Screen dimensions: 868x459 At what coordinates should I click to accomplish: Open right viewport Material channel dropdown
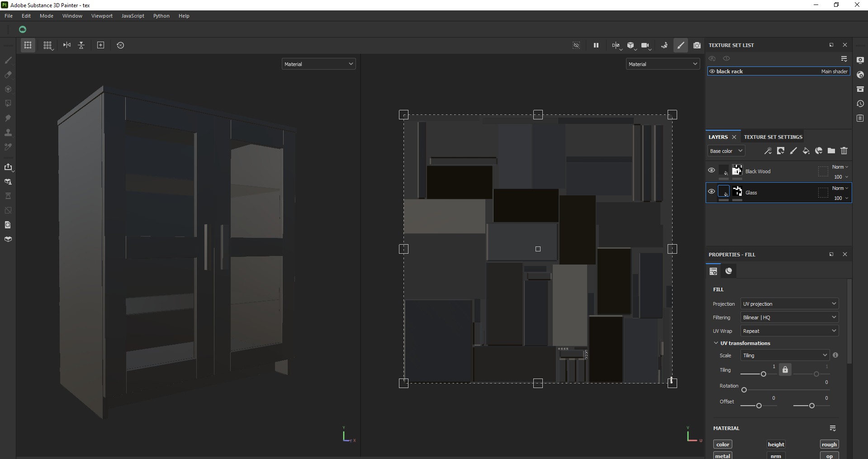click(x=663, y=64)
